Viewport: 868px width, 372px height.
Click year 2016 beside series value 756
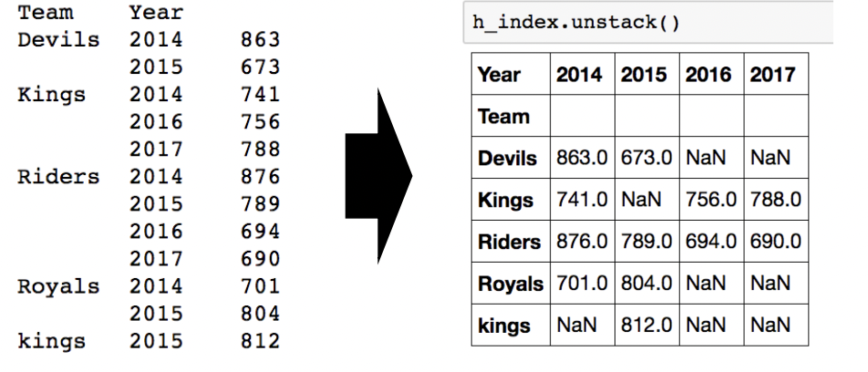156,122
